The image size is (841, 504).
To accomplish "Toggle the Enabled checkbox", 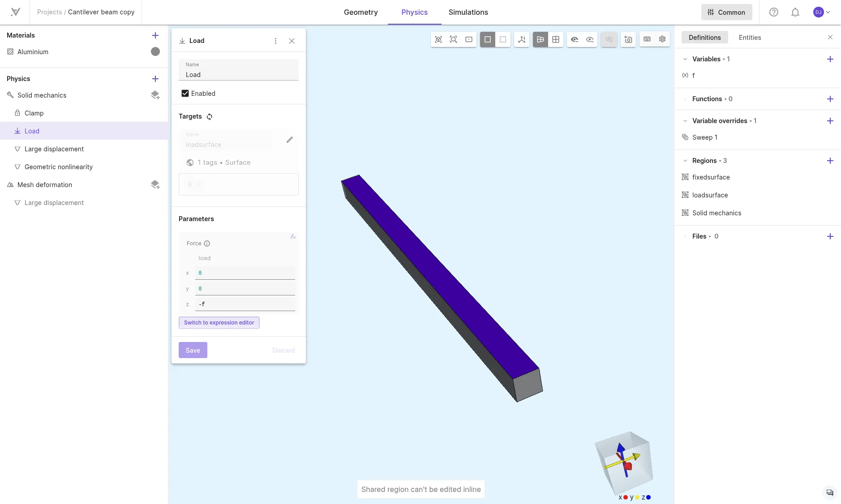I will tap(185, 94).
